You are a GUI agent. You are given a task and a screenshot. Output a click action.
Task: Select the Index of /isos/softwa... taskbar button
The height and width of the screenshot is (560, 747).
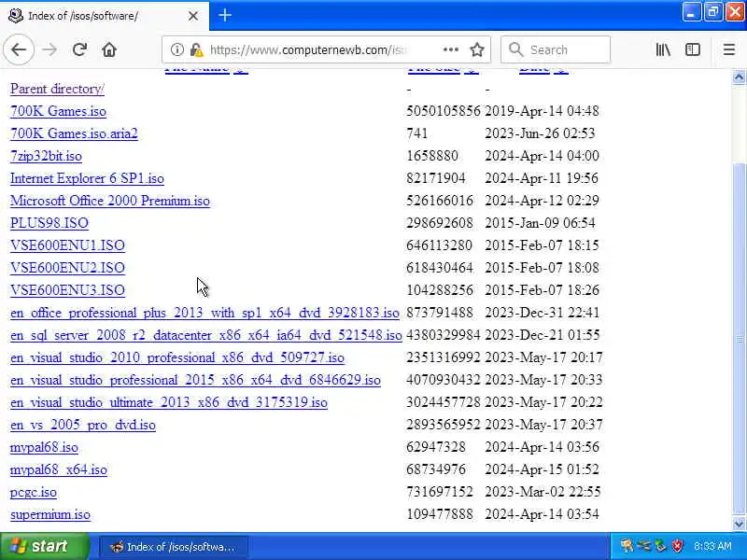[174, 547]
